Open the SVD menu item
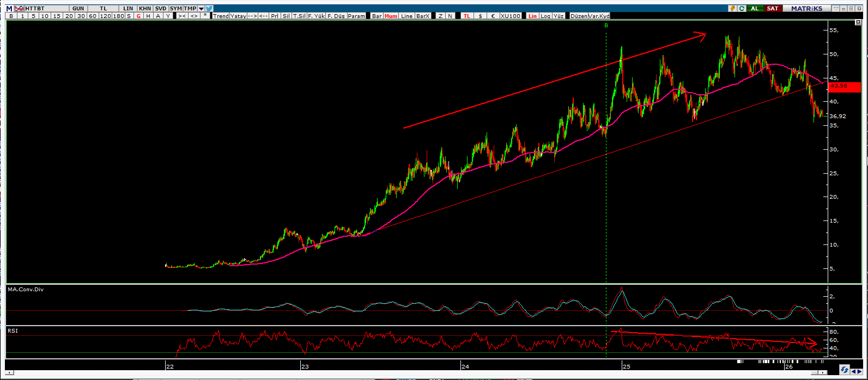Viewport: 868px width, 380px height. coord(161,9)
